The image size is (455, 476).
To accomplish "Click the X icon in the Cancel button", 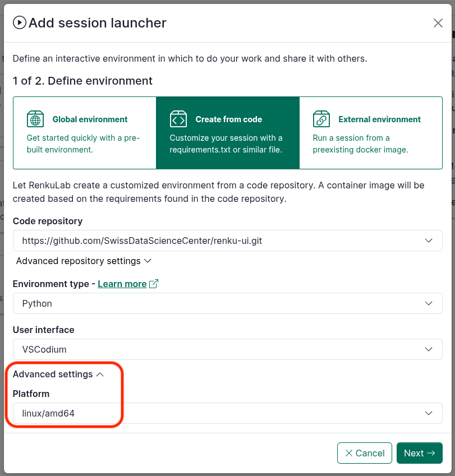I will tap(349, 453).
